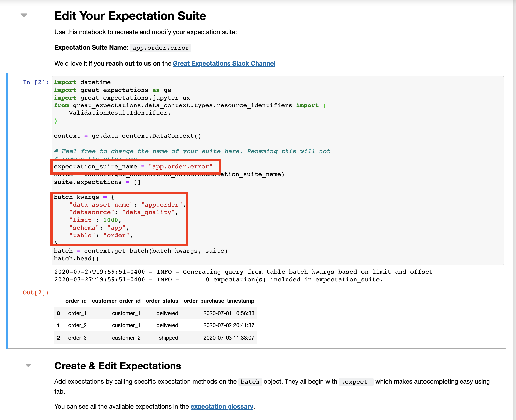Click the order_purchase_timestamp column header
516x420 pixels.
tap(219, 301)
